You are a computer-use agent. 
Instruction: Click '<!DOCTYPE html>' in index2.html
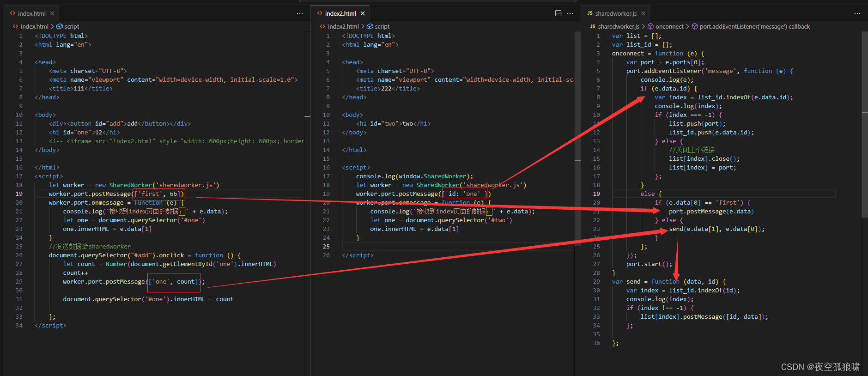tap(369, 36)
